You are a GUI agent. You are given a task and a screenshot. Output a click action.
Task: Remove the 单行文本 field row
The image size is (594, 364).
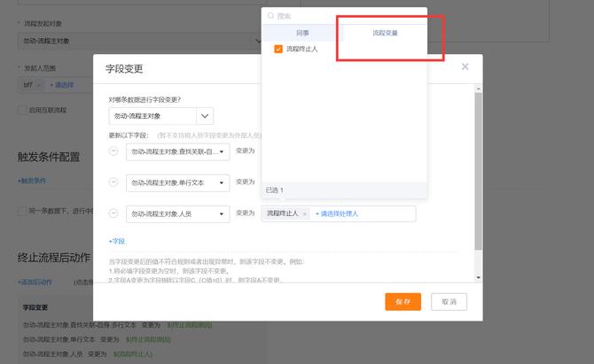click(x=113, y=182)
